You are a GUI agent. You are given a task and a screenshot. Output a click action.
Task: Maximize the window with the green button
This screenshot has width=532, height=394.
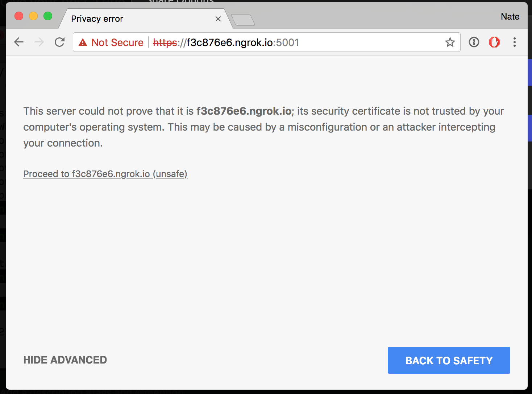48,16
